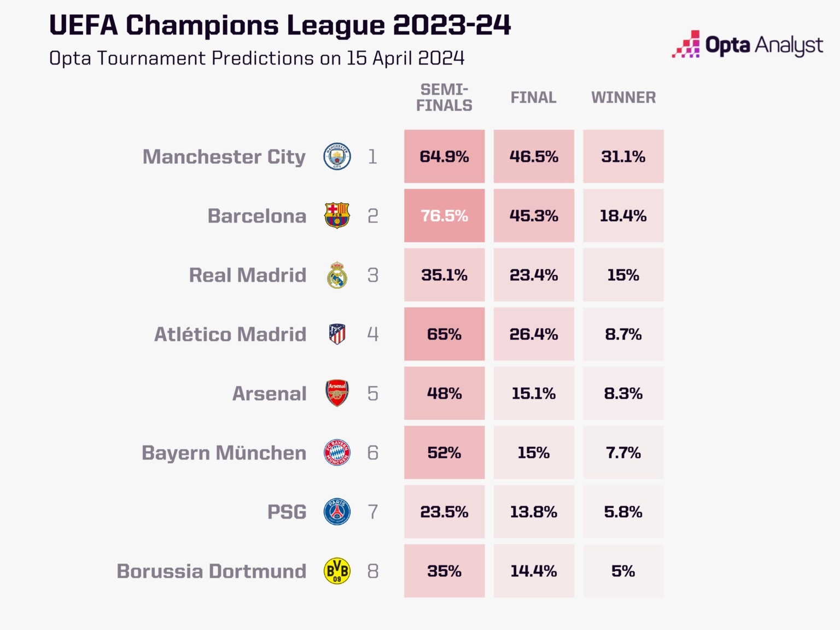Click the Real Madrid club crest
840x630 pixels.
[x=337, y=275]
